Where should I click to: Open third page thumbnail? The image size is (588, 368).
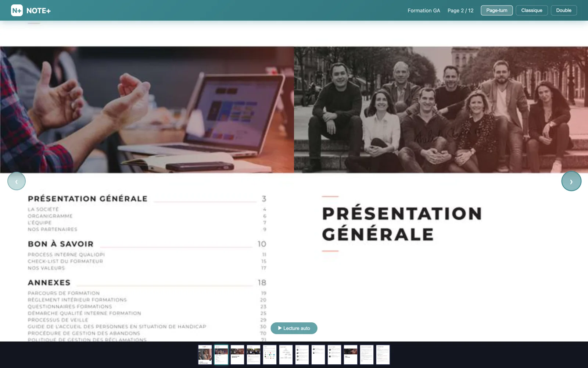(x=237, y=355)
